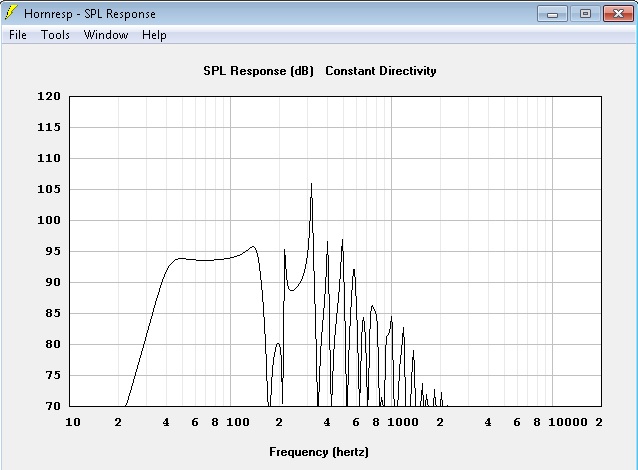638x470 pixels.
Task: Open the Tools menu
Action: coord(55,35)
